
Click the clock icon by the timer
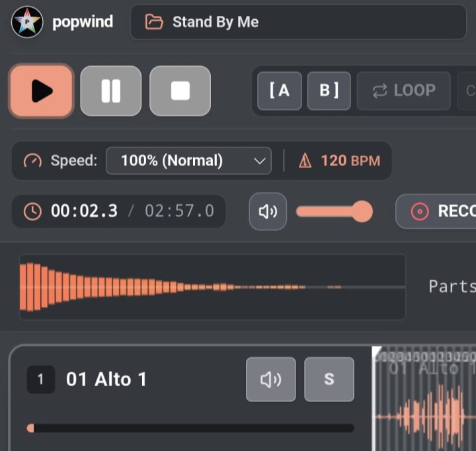pyautogui.click(x=32, y=212)
